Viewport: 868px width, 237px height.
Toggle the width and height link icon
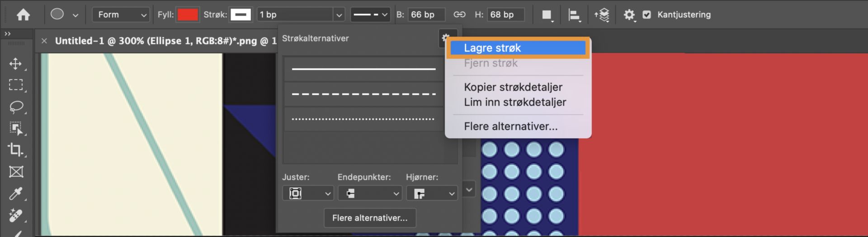coord(459,15)
